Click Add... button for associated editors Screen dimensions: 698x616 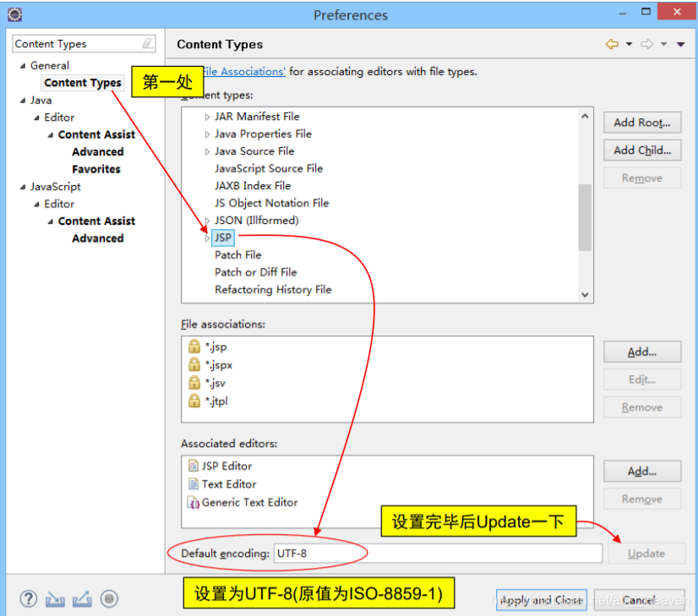pos(642,471)
